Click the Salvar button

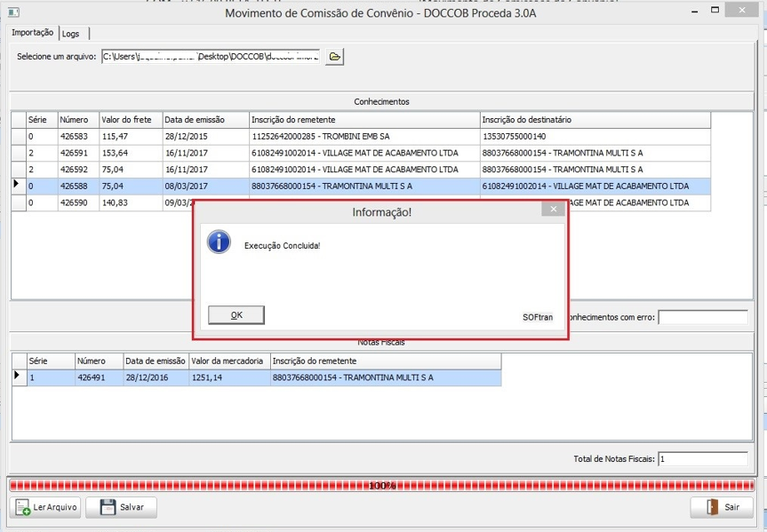pyautogui.click(x=121, y=507)
